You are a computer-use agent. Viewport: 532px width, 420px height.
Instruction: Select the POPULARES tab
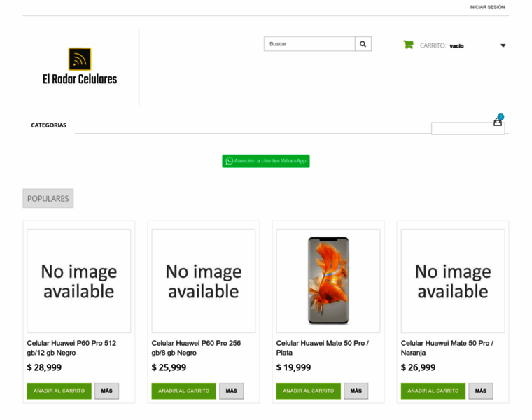(x=48, y=199)
